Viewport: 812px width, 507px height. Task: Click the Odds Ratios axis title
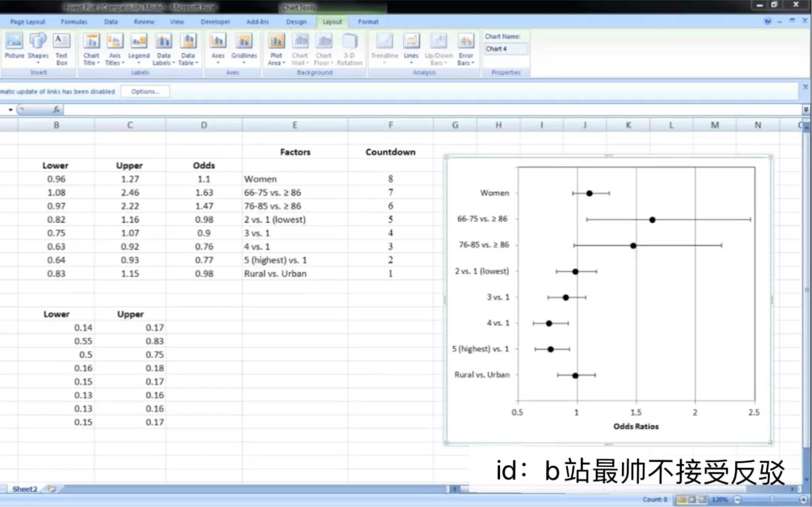click(636, 426)
